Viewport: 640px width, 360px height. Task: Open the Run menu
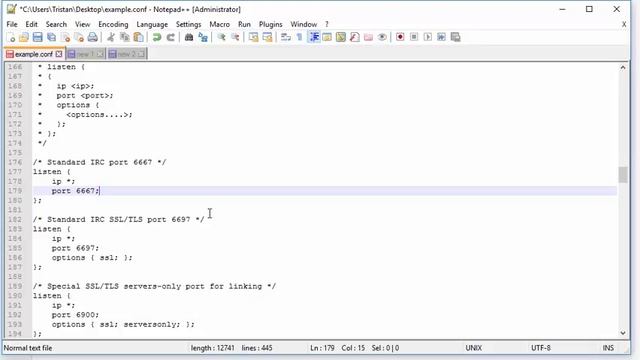pyautogui.click(x=244, y=24)
